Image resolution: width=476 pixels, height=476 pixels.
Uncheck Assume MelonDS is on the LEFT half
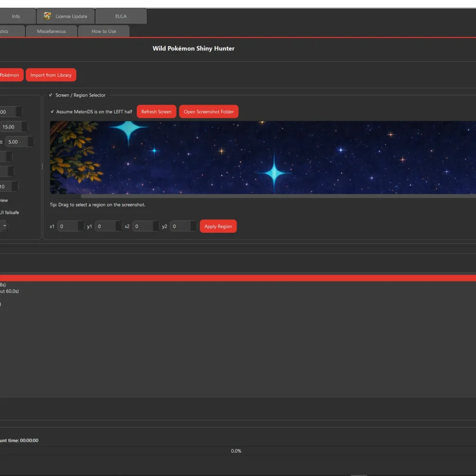click(52, 112)
